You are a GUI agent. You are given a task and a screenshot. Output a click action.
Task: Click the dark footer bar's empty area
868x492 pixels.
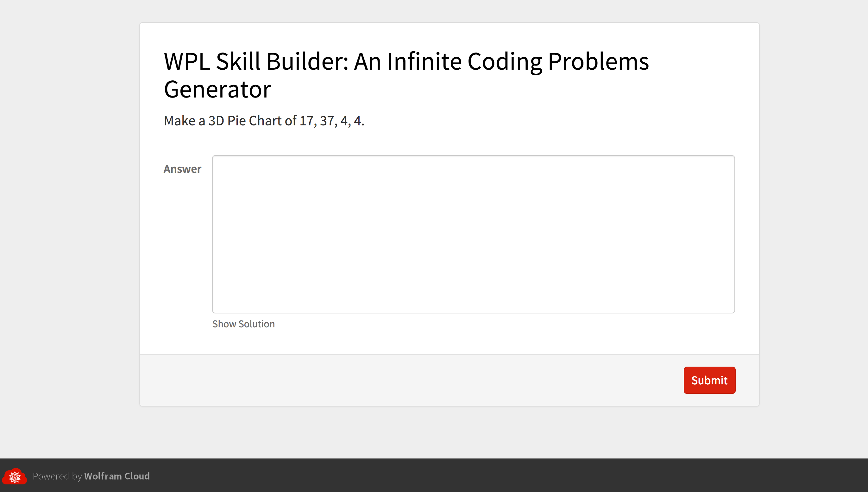coord(507,476)
